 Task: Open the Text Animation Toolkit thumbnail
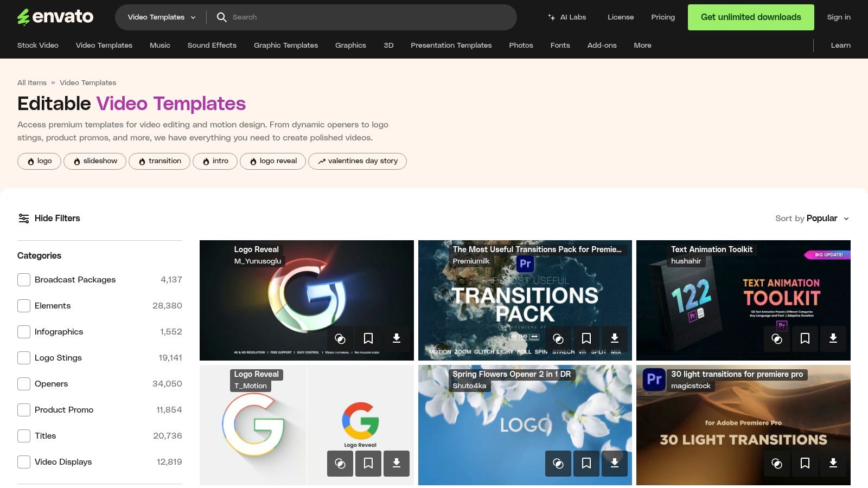pyautogui.click(x=743, y=300)
